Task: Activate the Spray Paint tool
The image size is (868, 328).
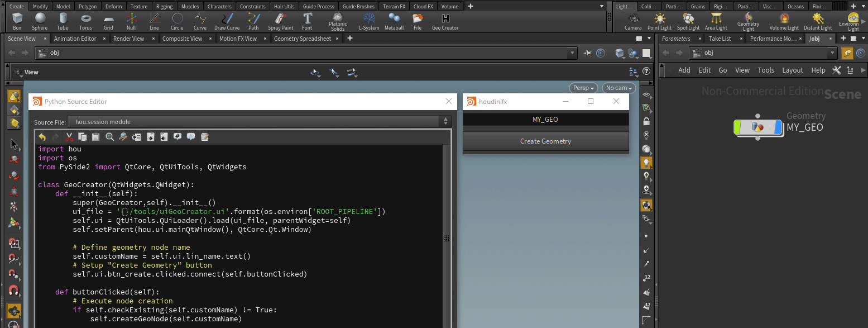Action: click(x=280, y=21)
